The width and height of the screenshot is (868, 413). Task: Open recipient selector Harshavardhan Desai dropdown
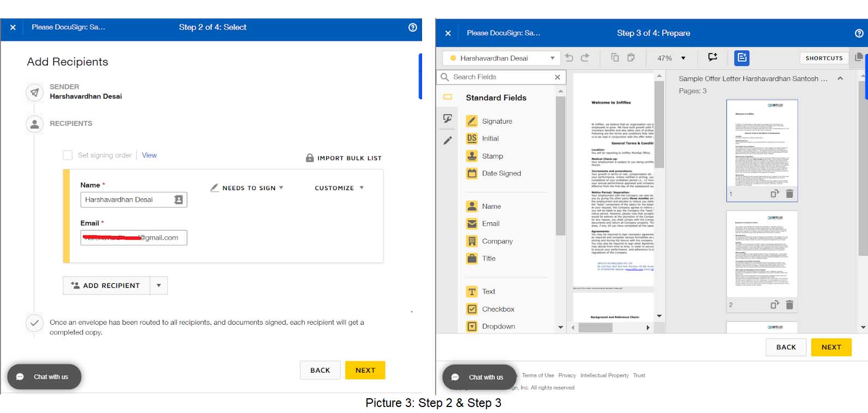pyautogui.click(x=500, y=58)
